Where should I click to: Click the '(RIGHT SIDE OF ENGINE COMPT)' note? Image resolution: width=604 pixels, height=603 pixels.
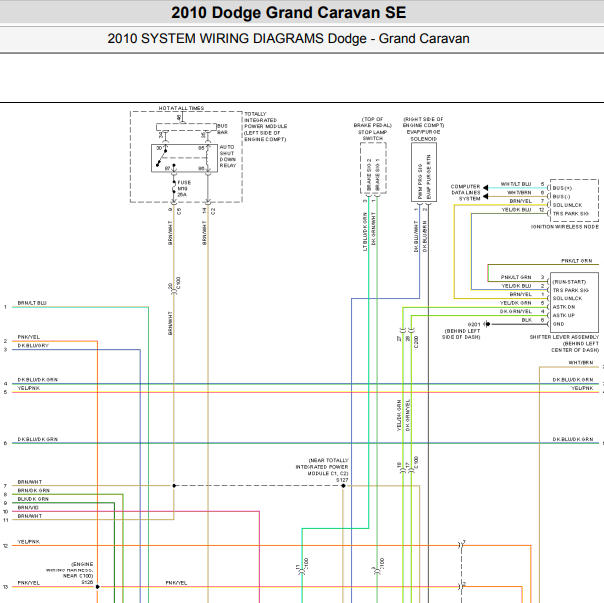tap(423, 122)
